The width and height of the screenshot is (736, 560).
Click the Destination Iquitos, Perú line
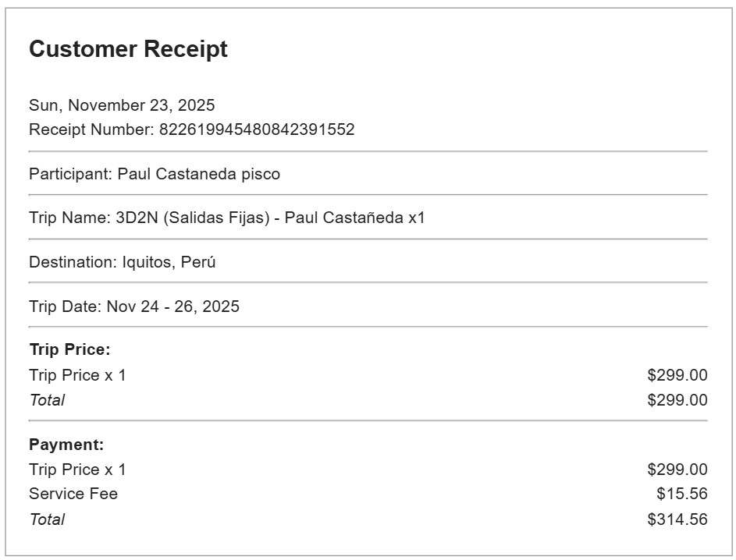tap(122, 262)
